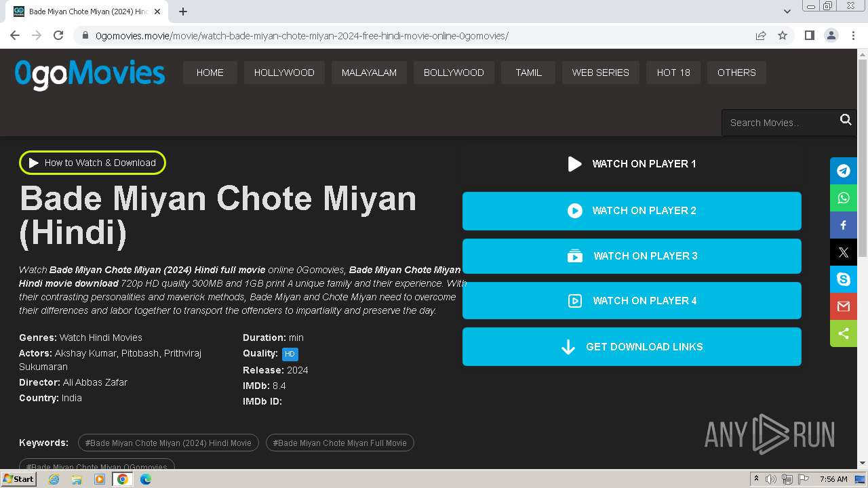868x488 pixels.
Task: Open #Bade Miyan Chote Miyan Full Movie tag
Action: click(x=340, y=443)
